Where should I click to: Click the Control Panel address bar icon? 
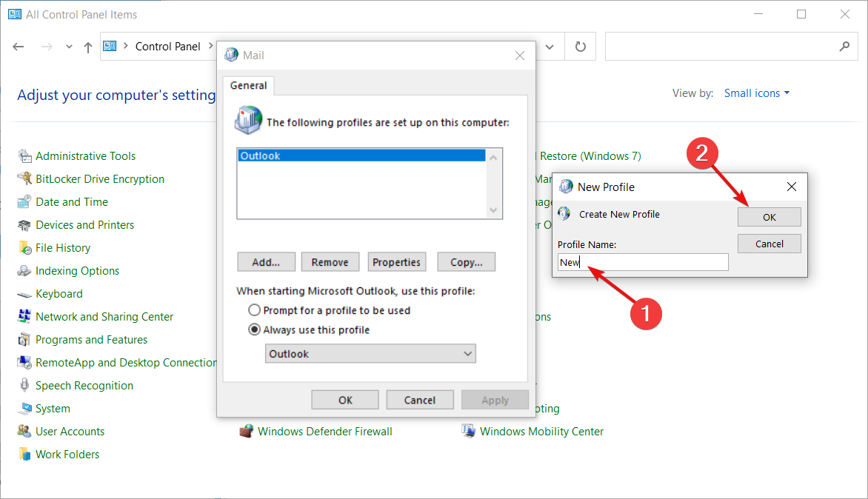(x=110, y=47)
